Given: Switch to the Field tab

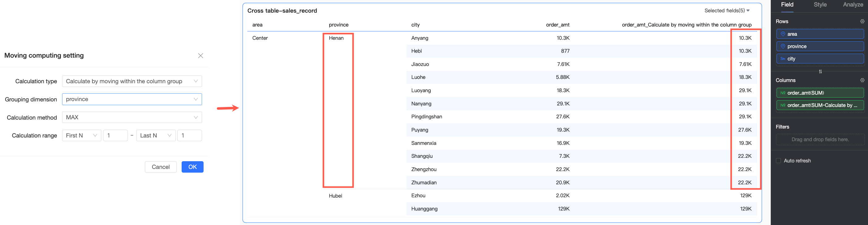Looking at the screenshot, I should pos(787,5).
